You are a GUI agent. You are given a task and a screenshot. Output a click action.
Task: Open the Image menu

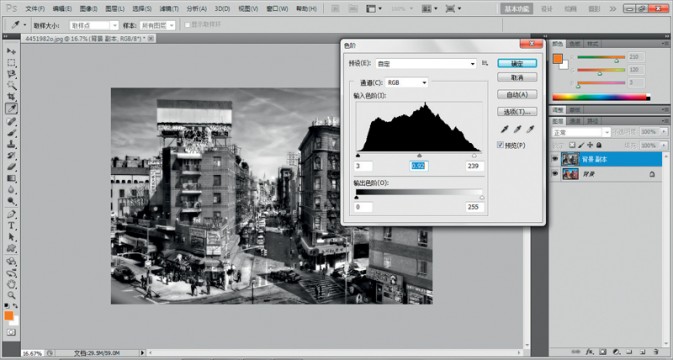[88, 9]
